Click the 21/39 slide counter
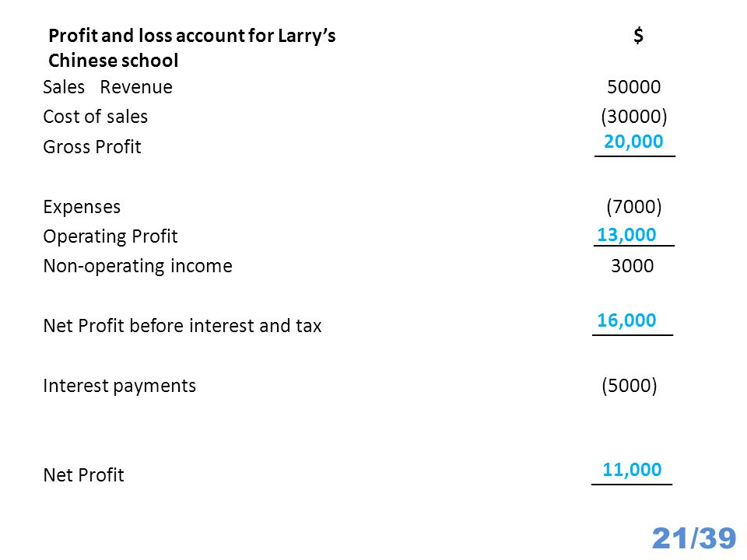747x560 pixels. click(693, 538)
